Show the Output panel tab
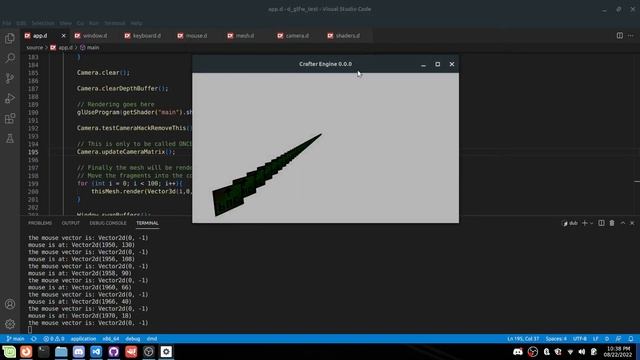 [x=71, y=223]
